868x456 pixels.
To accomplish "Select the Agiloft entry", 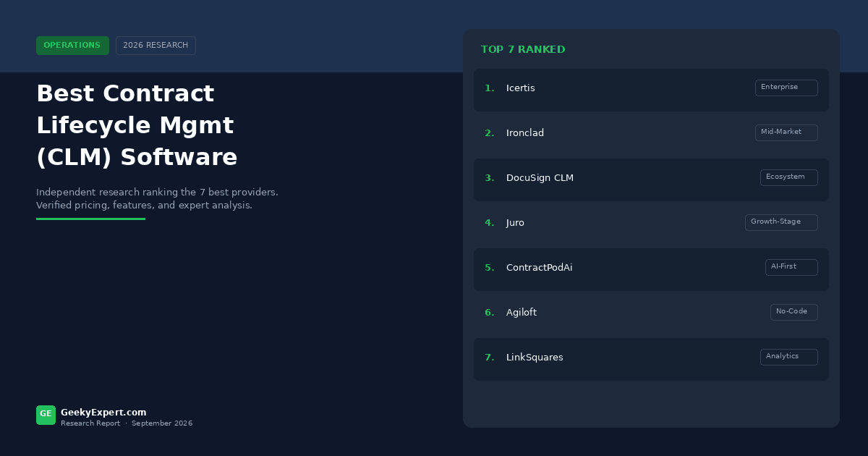I will point(651,314).
